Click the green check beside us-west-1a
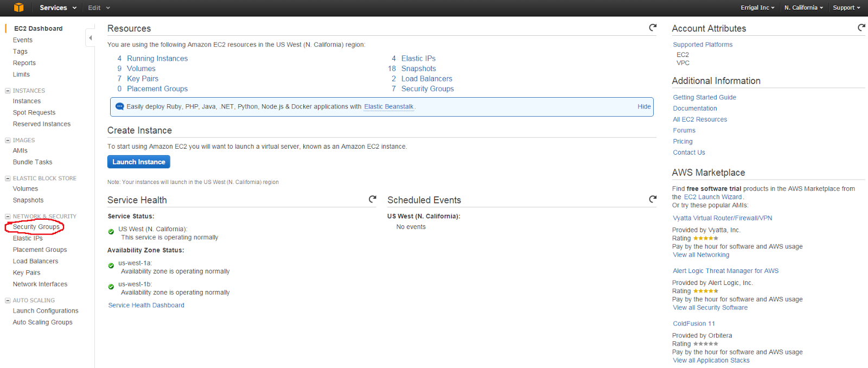Viewport: 868px width, 368px height. click(x=111, y=266)
